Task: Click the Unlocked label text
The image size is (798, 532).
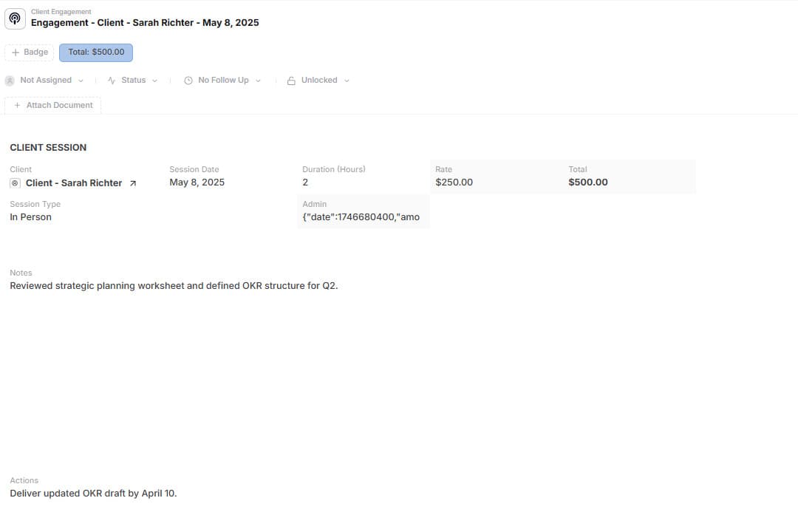Action: (319, 80)
